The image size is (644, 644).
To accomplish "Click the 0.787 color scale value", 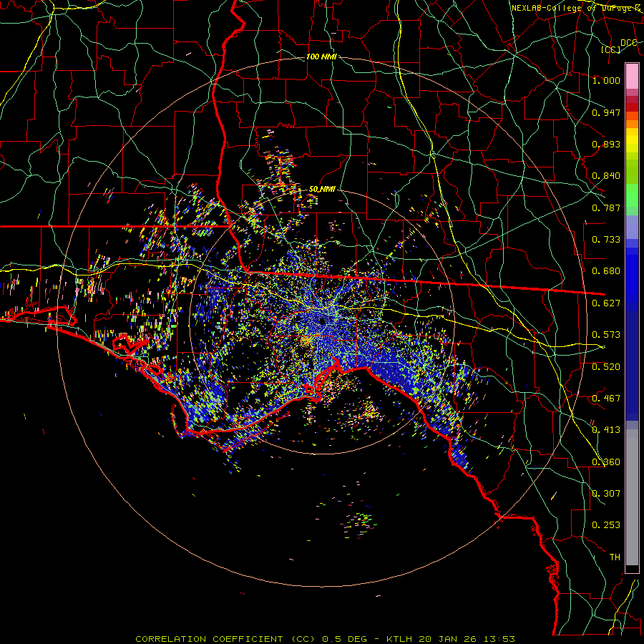I will pyautogui.click(x=606, y=208).
